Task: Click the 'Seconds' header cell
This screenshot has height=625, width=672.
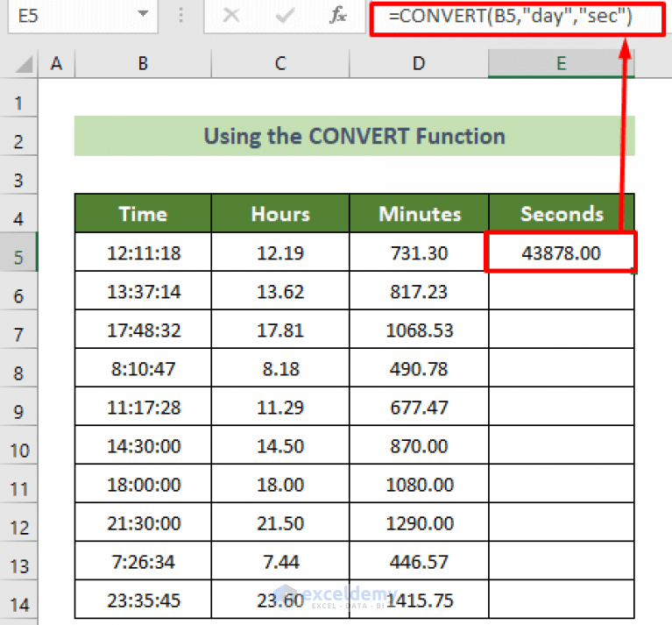Action: (561, 214)
